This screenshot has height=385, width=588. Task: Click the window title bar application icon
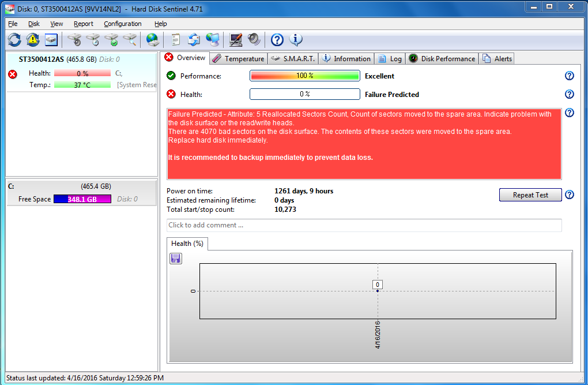point(10,9)
